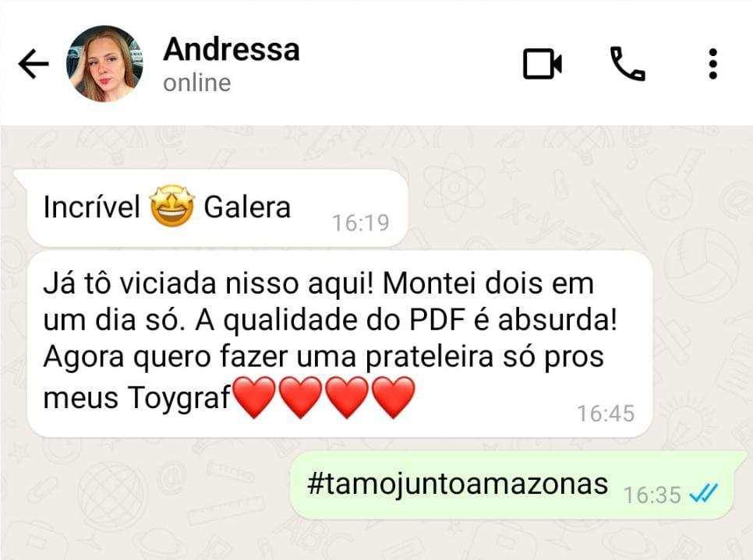This screenshot has width=753, height=560.
Task: Tap the #tamojuntoamazonas hashtag message
Action: 457,484
